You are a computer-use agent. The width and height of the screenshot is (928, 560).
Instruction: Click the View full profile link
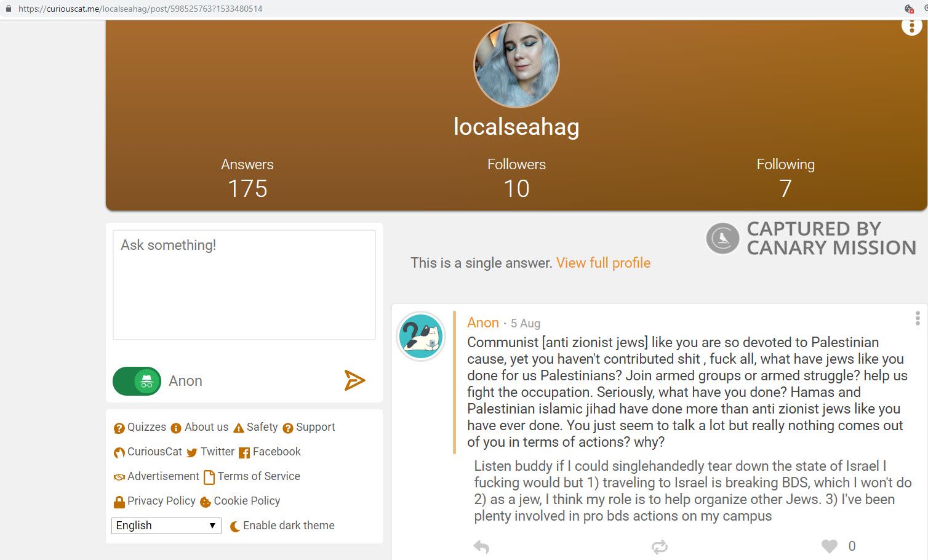[x=603, y=263]
